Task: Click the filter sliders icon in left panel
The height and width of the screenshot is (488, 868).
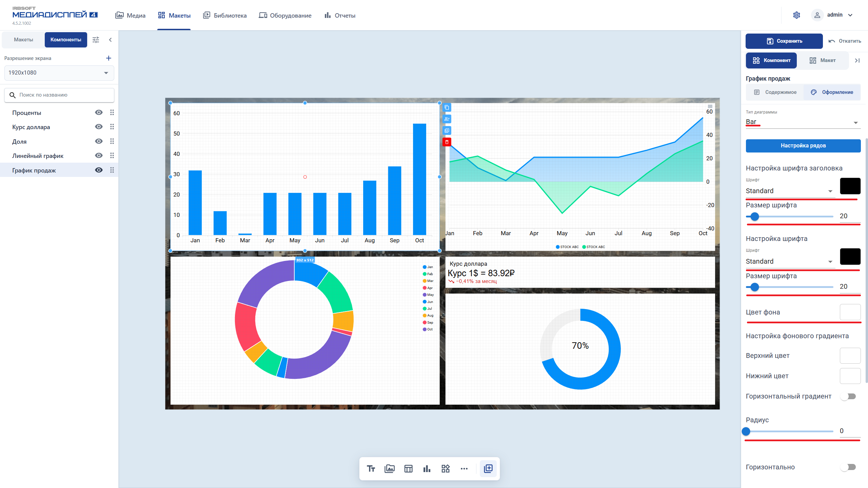Action: coord(96,40)
